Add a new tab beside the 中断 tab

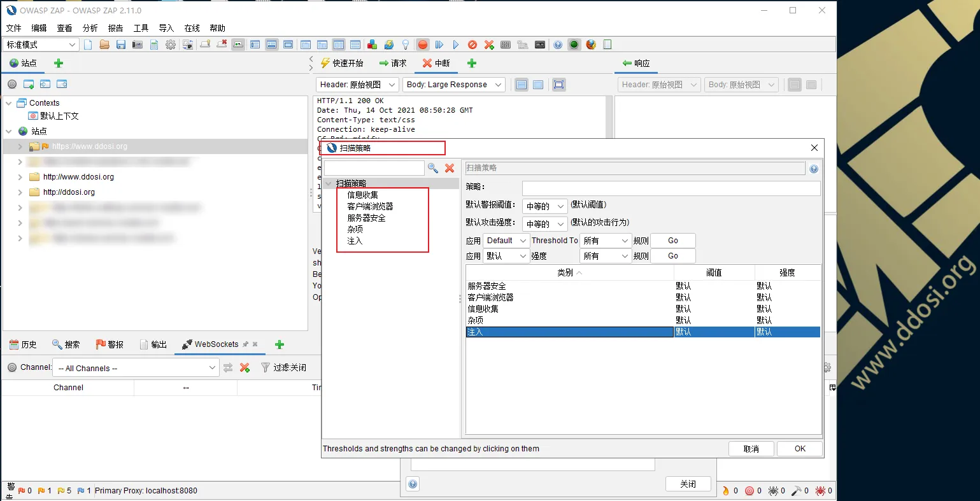point(472,63)
